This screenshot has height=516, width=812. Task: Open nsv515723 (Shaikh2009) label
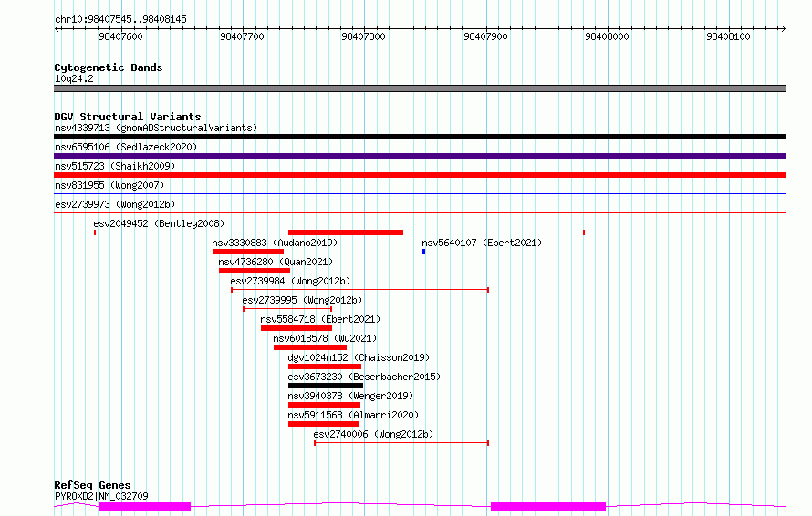click(x=115, y=166)
